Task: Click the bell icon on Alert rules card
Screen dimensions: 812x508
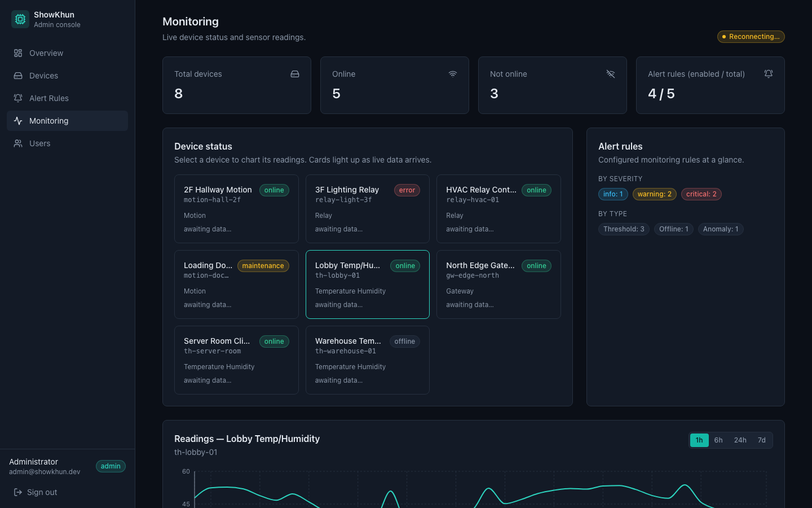Action: [x=769, y=74]
